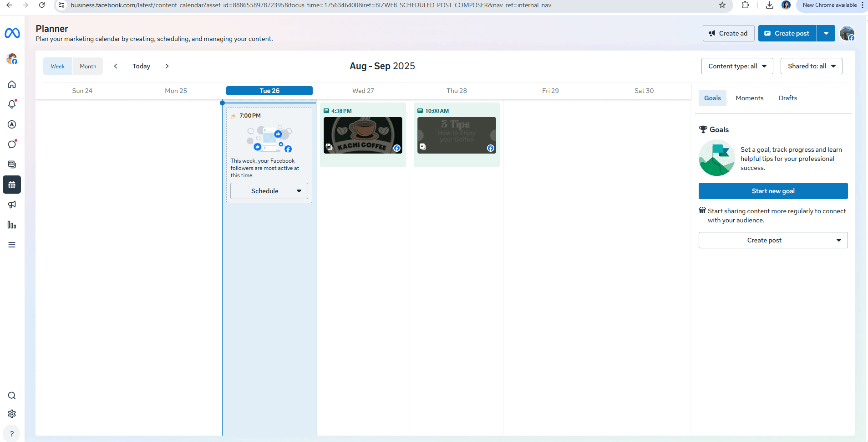This screenshot has height=442, width=868.
Task: Open Notifications from the sidebar bell icon
Action: (12, 104)
